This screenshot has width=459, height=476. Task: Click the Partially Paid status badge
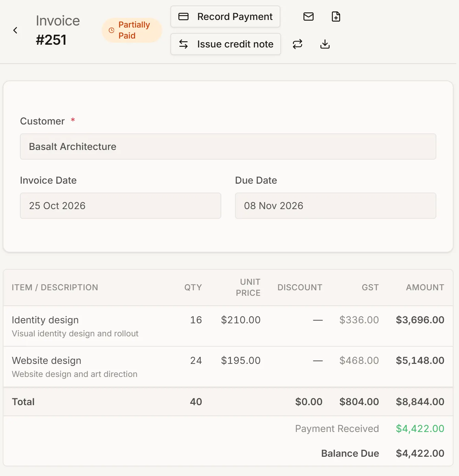[x=132, y=30]
